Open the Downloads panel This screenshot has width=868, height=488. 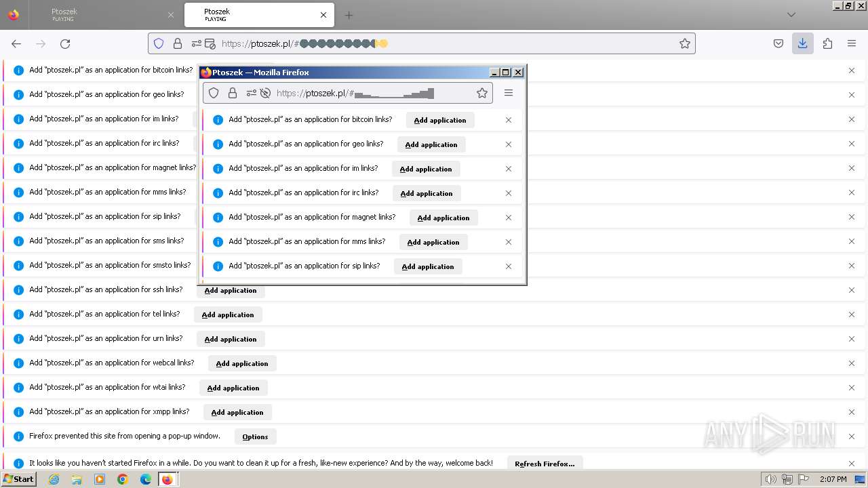[803, 43]
